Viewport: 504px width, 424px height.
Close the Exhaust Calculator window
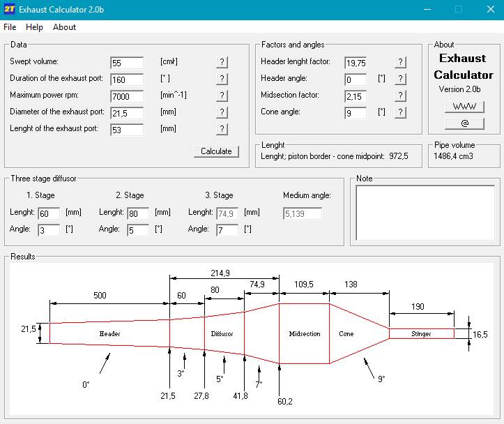[x=491, y=9]
